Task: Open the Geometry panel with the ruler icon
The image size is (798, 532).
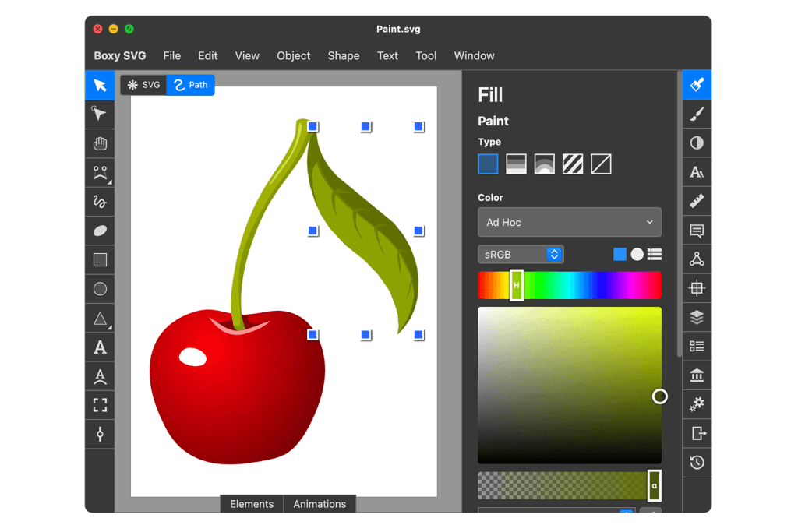Action: pos(696,200)
